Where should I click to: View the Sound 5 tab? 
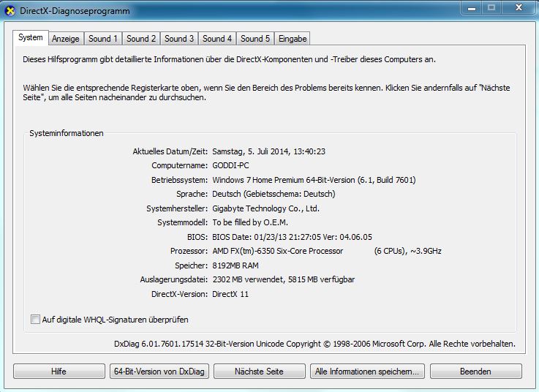click(x=255, y=39)
